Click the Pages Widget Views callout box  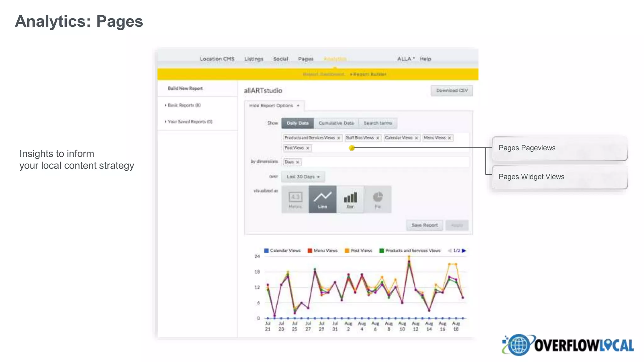(x=560, y=177)
